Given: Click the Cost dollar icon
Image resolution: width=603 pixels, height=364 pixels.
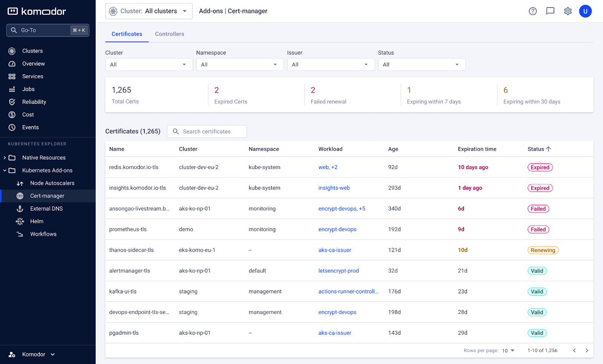Looking at the screenshot, I should click(12, 115).
